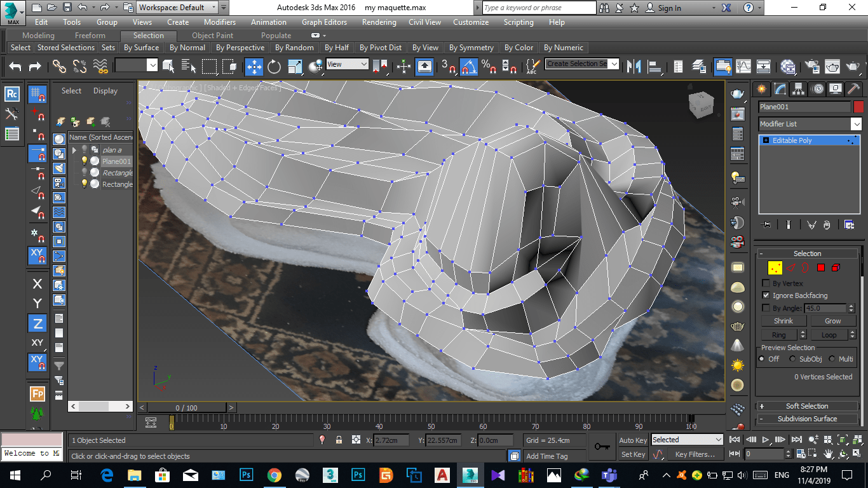Open the Modify command panel tab
868x488 pixels.
780,89
